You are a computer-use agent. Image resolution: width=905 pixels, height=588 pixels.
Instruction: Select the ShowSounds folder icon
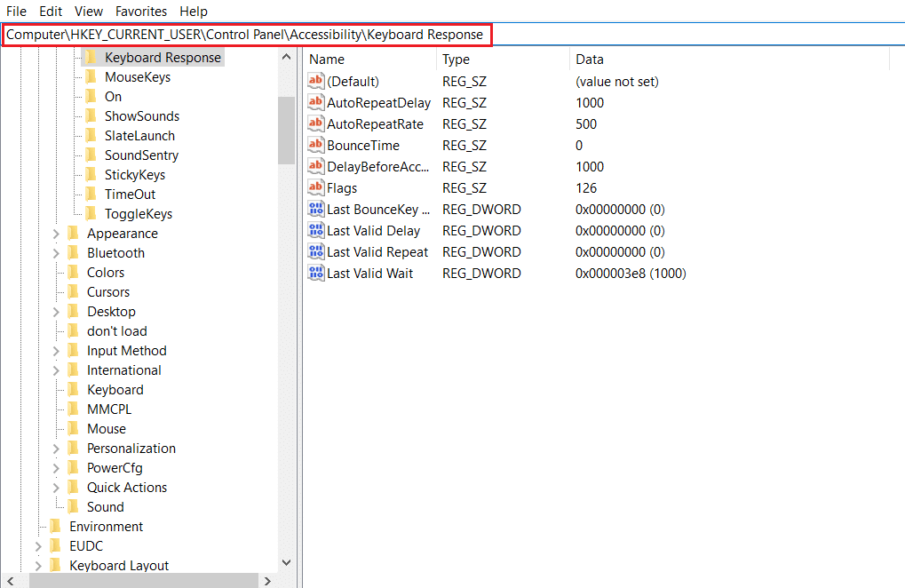pos(91,116)
